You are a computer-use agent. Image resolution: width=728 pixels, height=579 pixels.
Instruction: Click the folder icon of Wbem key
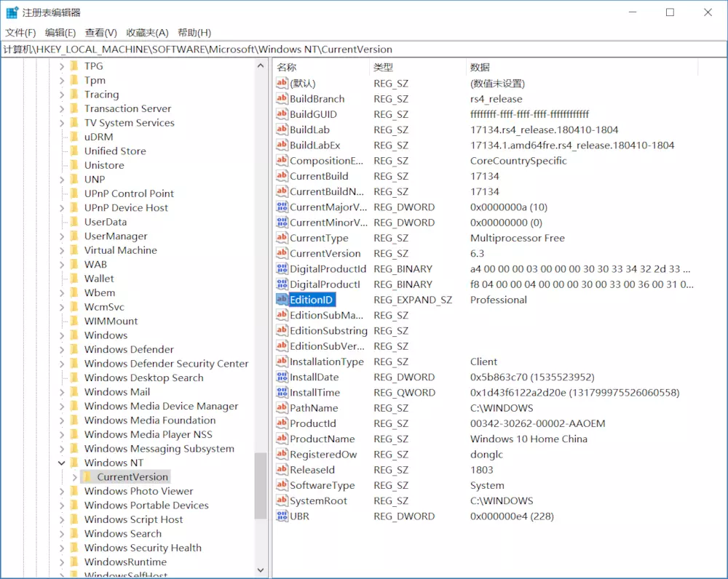coord(74,292)
